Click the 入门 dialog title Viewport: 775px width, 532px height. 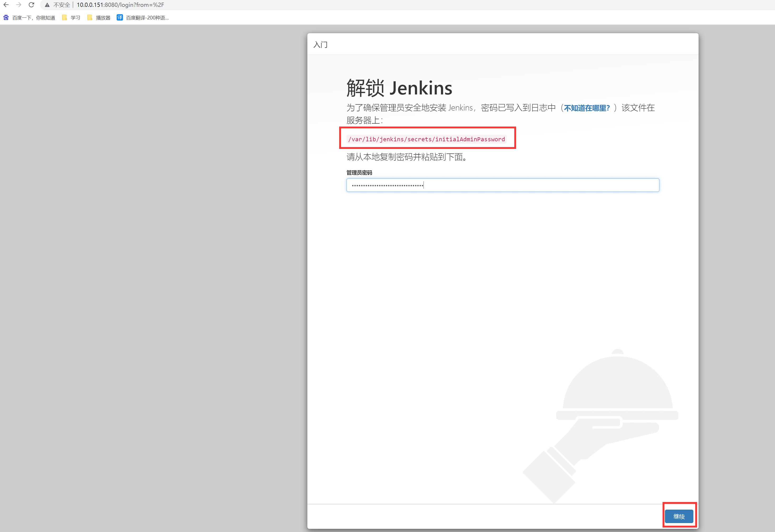pyautogui.click(x=320, y=45)
